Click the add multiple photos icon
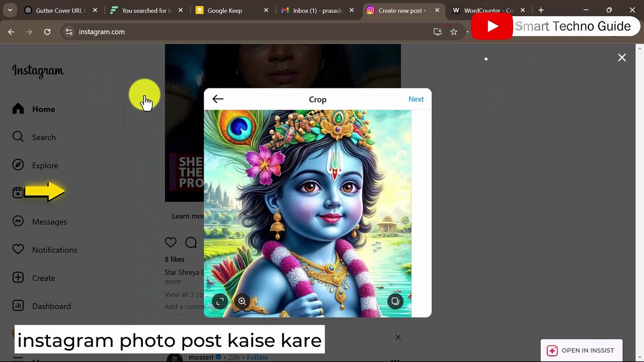 click(x=395, y=302)
